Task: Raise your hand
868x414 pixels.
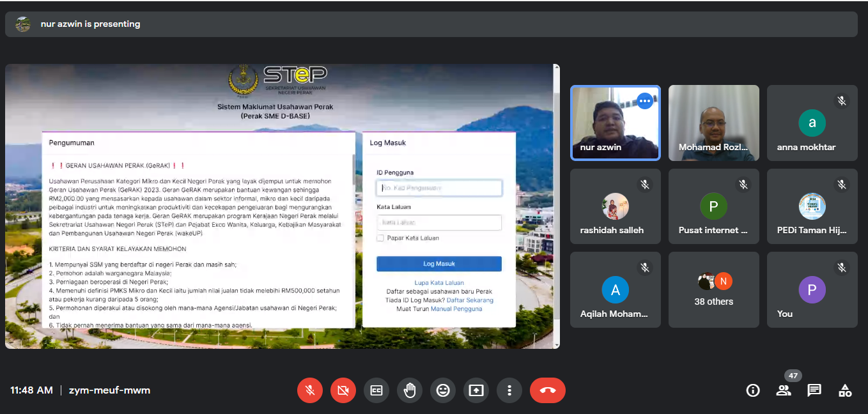Action: tap(410, 390)
